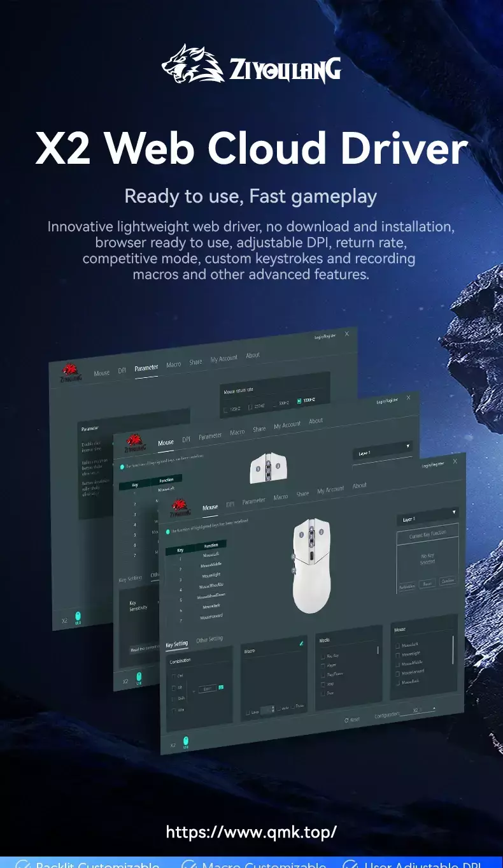Click the teal highlighted-keys indicator dot in front window

click(168, 531)
